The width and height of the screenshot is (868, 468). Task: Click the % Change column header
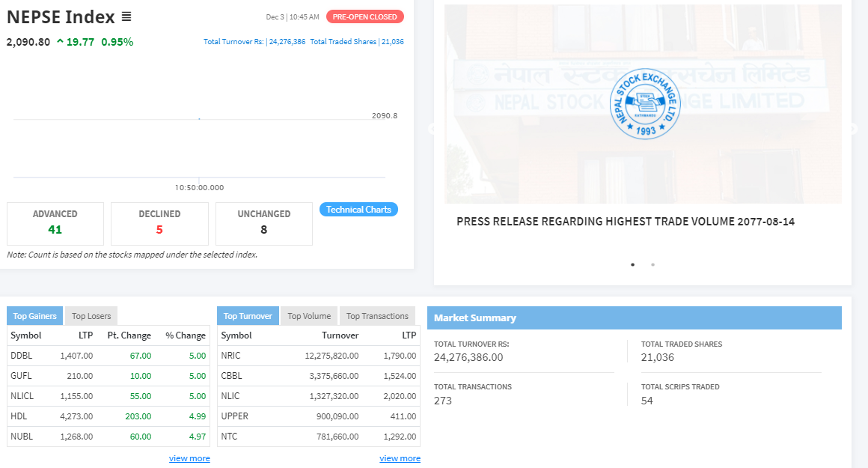186,335
